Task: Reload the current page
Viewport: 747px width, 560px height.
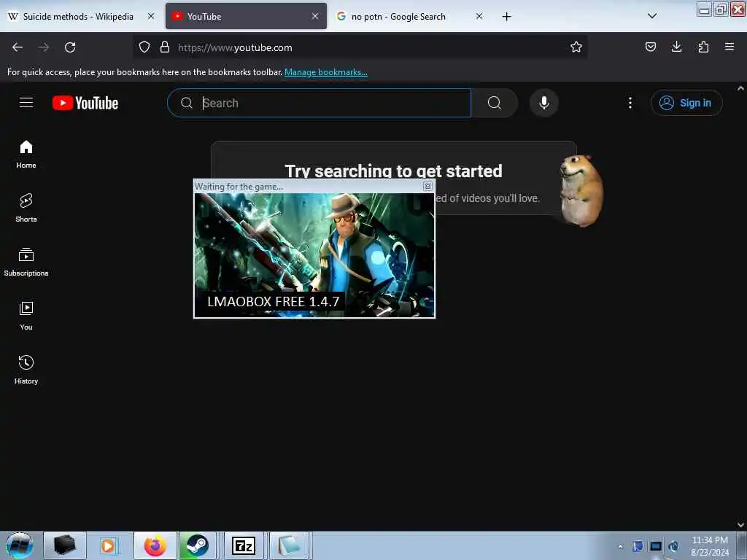Action: pos(70,47)
